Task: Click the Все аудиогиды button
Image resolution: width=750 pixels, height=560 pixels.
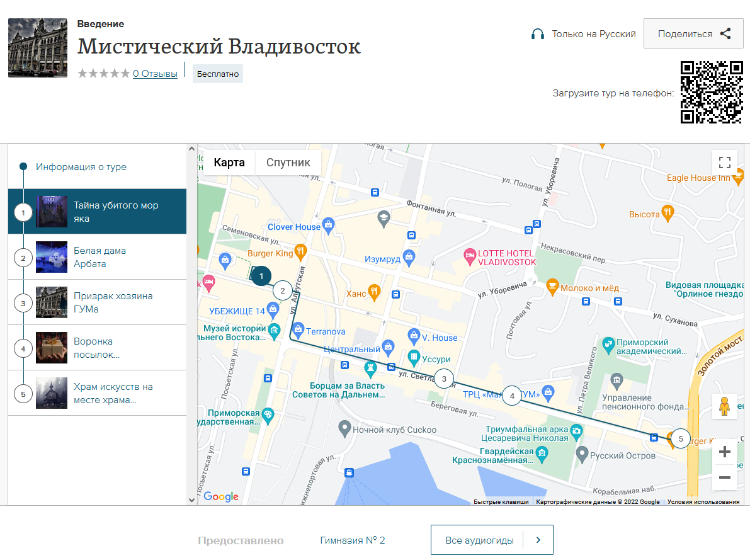Action: coord(491,539)
